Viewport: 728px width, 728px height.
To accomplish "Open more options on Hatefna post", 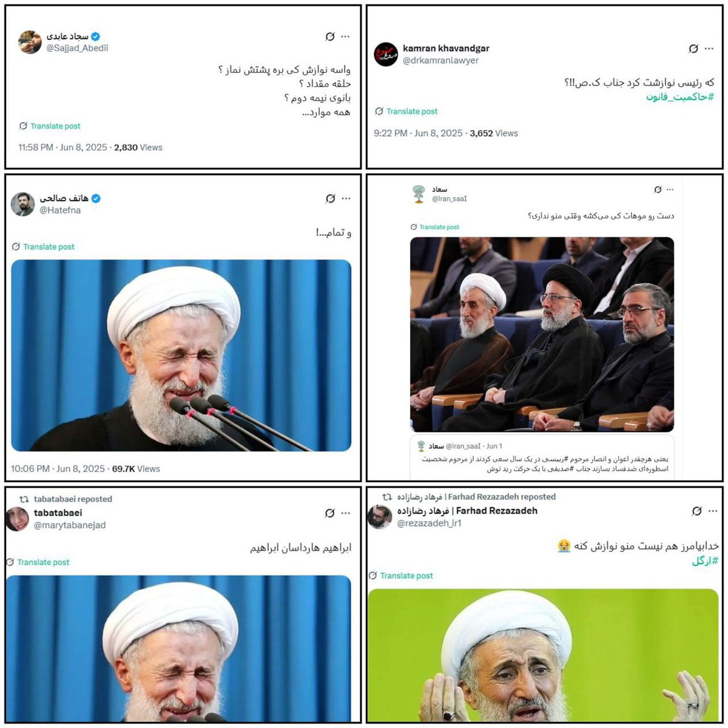I will (x=346, y=198).
